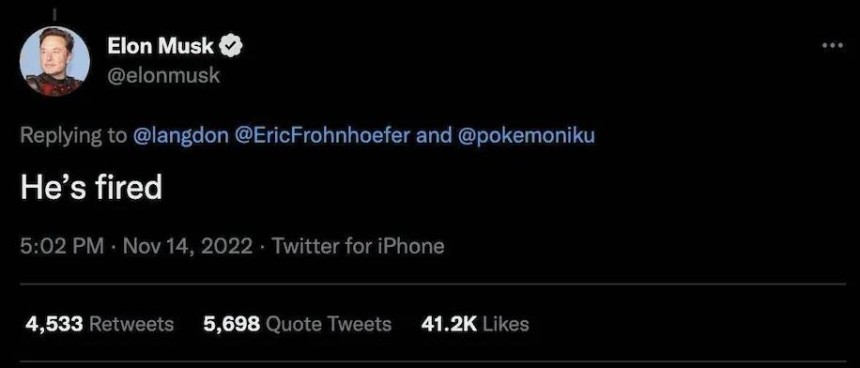Open the three-dot more options menu
860x368 pixels.
click(834, 46)
